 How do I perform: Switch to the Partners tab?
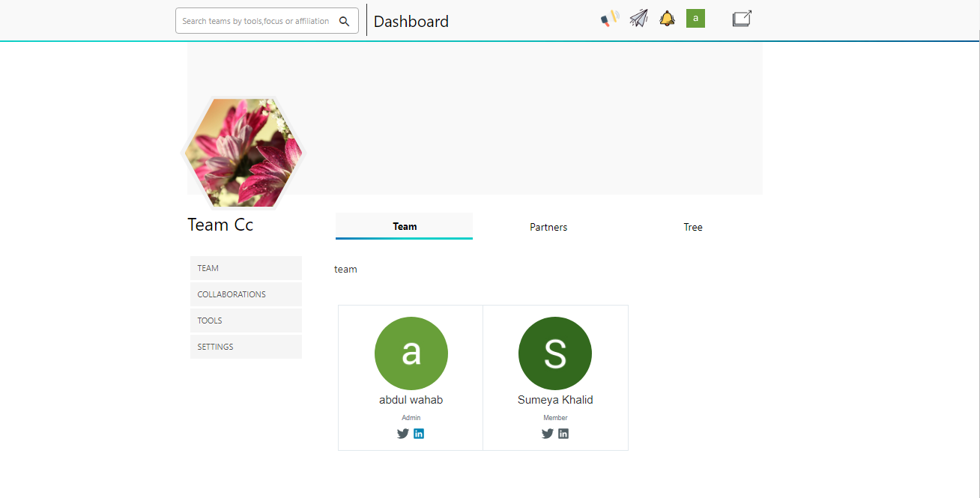pyautogui.click(x=548, y=227)
